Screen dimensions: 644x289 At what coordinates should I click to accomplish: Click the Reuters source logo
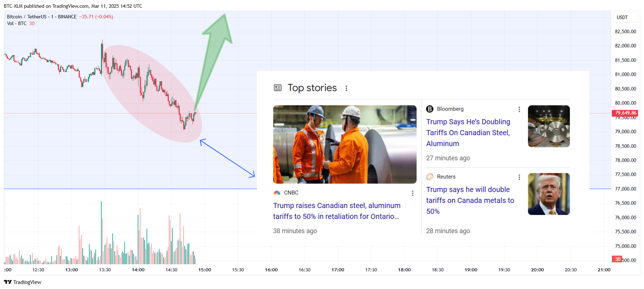tap(430, 177)
